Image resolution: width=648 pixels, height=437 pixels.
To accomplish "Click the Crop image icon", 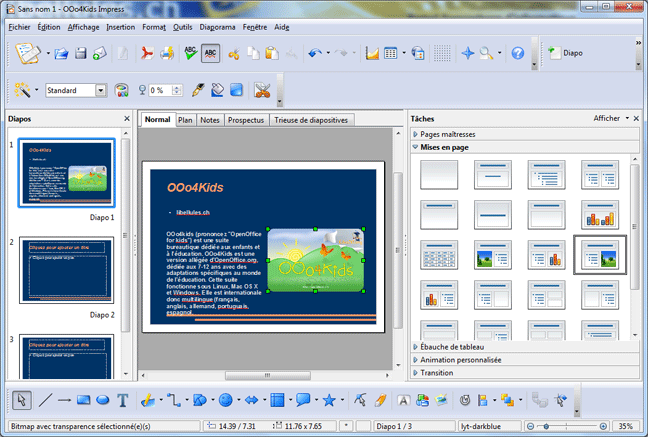I will coord(262,90).
